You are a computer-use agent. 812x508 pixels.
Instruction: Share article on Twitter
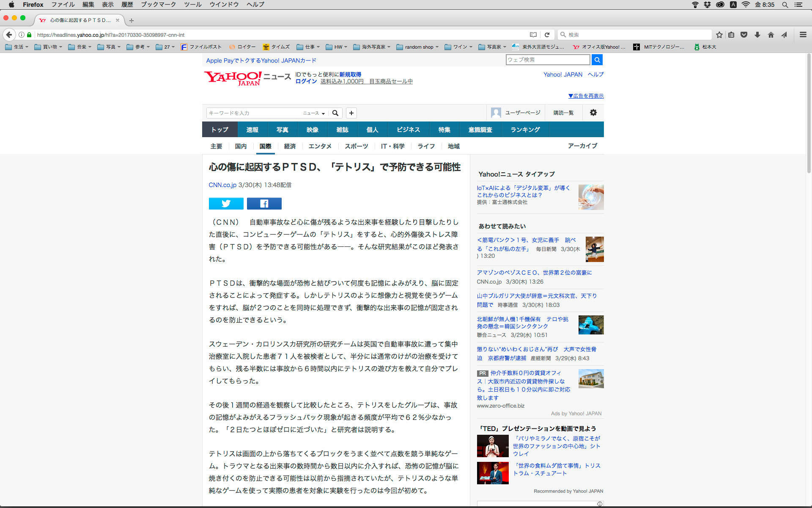click(226, 204)
